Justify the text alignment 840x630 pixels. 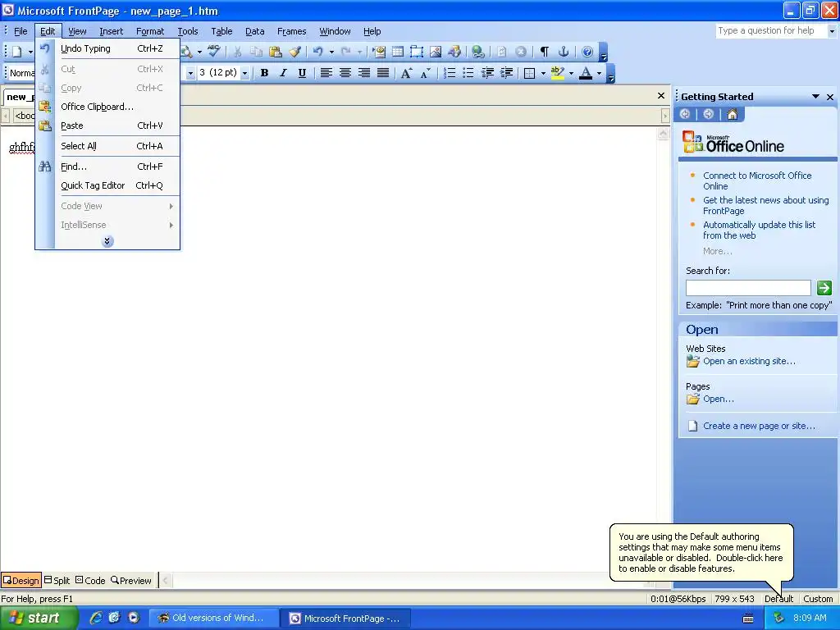click(382, 73)
